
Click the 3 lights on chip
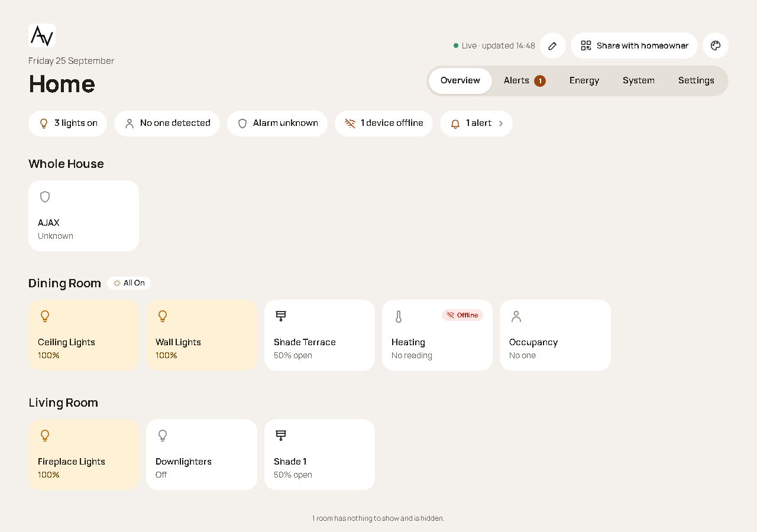pyautogui.click(x=68, y=124)
